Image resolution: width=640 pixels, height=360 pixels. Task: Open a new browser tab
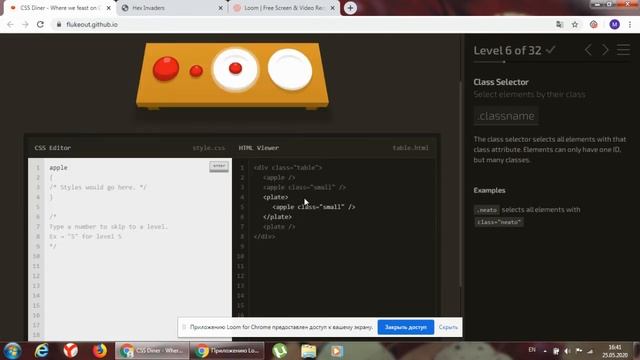tap(350, 8)
